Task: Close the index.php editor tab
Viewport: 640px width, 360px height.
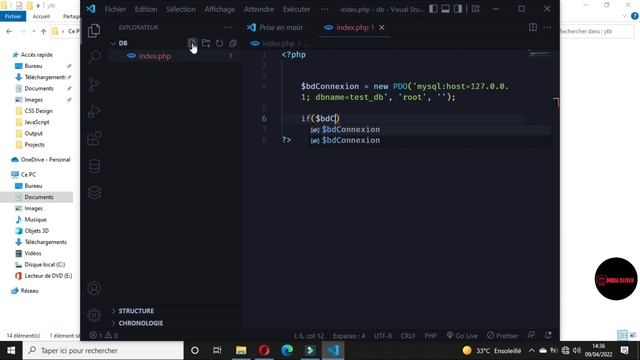Action: point(382,27)
